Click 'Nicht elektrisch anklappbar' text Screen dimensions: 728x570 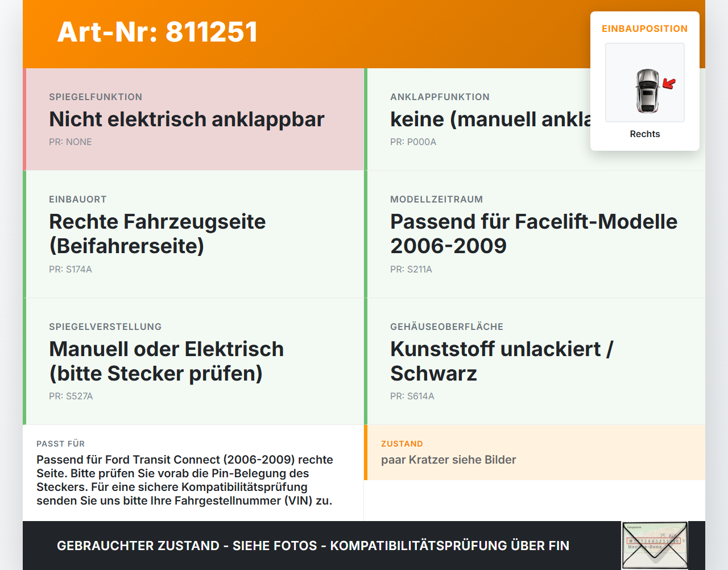coord(187,119)
